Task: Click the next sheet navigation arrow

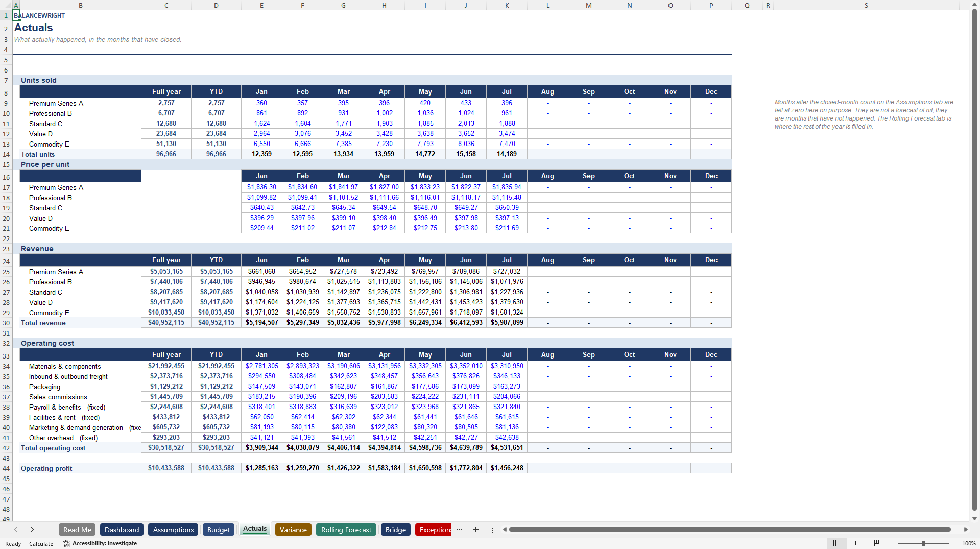Action: point(32,530)
